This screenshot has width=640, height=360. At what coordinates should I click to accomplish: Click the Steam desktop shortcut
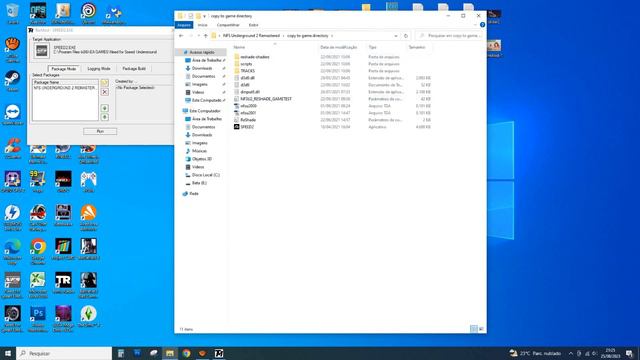coord(13,80)
